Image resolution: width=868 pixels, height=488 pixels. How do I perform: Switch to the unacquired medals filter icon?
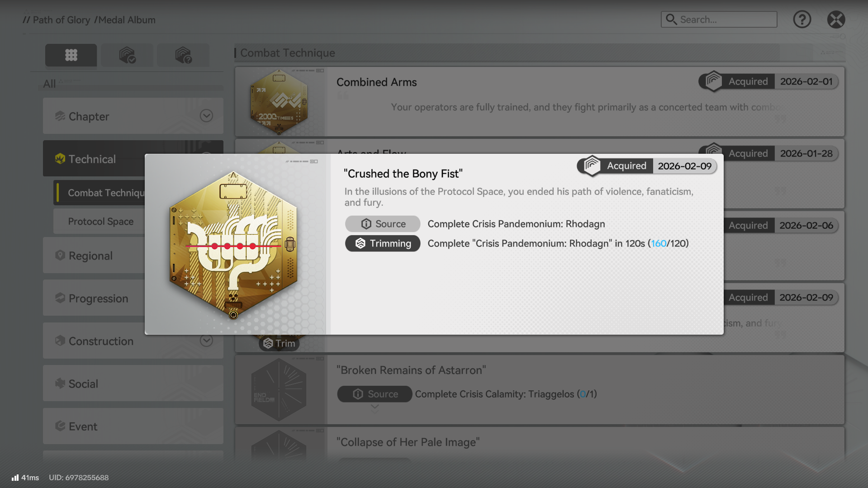(x=183, y=55)
